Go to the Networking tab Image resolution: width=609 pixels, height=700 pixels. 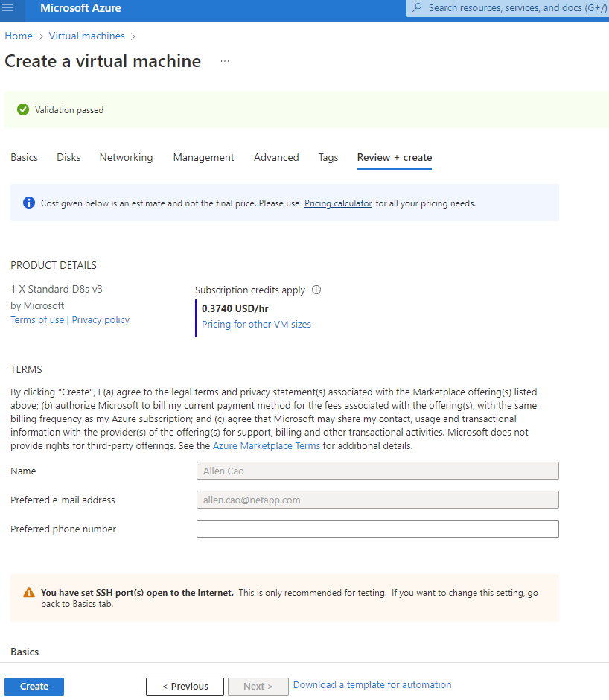(x=126, y=157)
